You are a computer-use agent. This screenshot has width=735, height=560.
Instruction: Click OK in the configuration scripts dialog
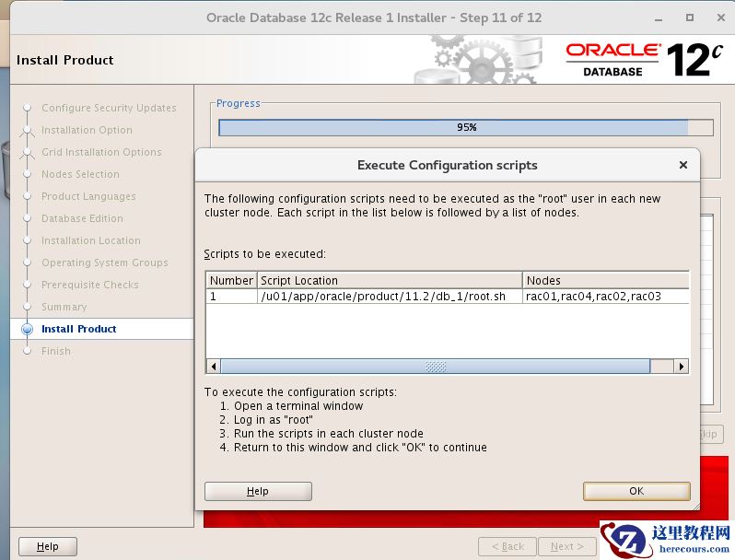(636, 491)
